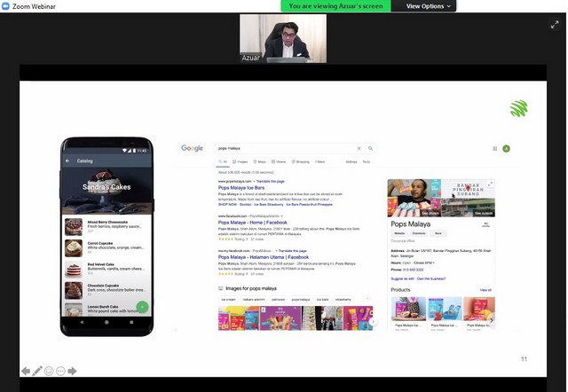Open the View Options dropdown

[429, 6]
